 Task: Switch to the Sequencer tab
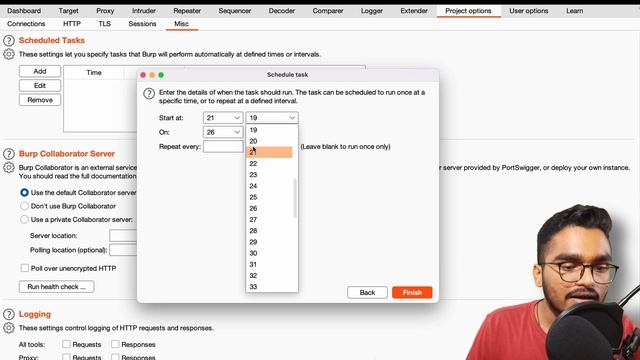pyautogui.click(x=235, y=11)
